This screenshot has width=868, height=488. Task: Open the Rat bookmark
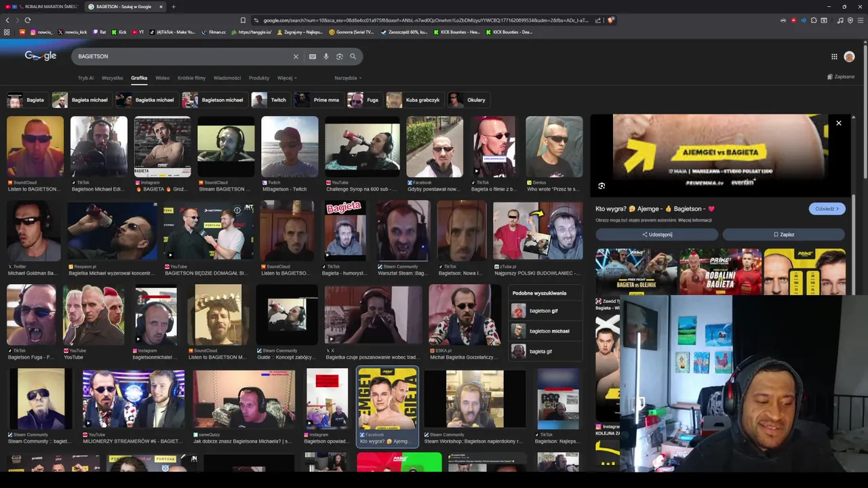[99, 32]
